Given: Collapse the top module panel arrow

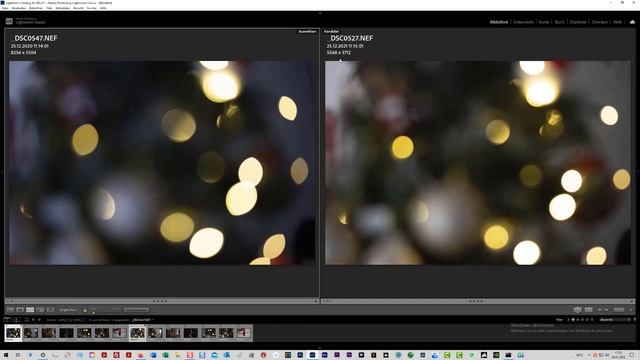Looking at the screenshot, I should pyautogui.click(x=320, y=13).
